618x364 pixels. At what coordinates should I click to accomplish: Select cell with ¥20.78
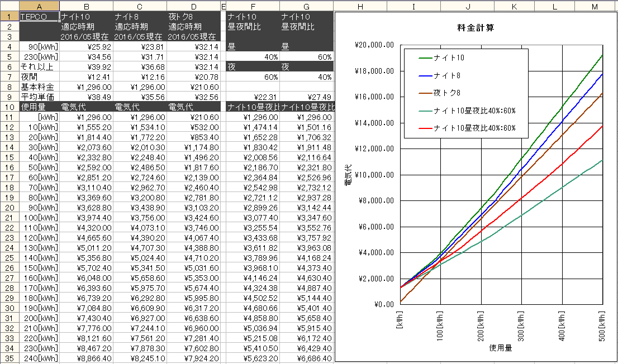[193, 77]
